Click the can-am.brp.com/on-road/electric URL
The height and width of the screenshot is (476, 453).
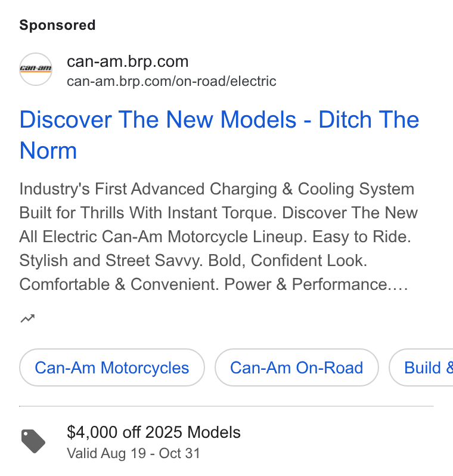point(172,81)
